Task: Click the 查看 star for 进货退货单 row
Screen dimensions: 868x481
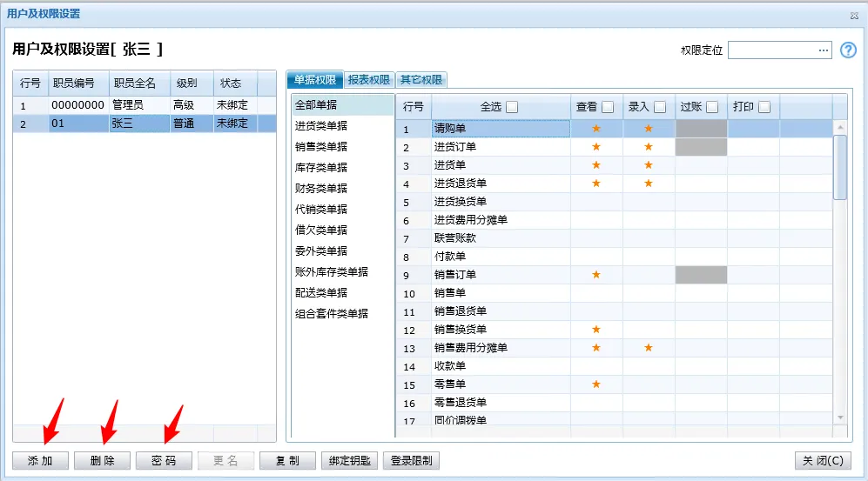Action: pyautogui.click(x=596, y=183)
